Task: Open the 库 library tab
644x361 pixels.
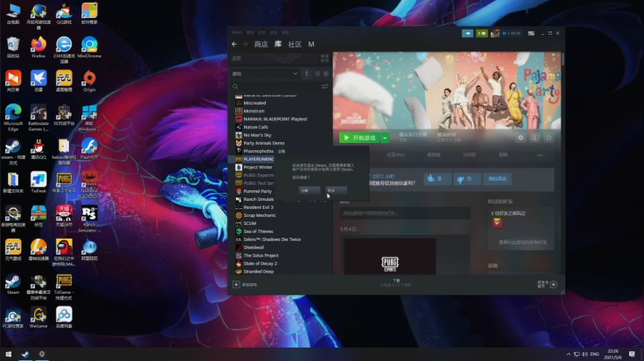Action: [x=278, y=45]
